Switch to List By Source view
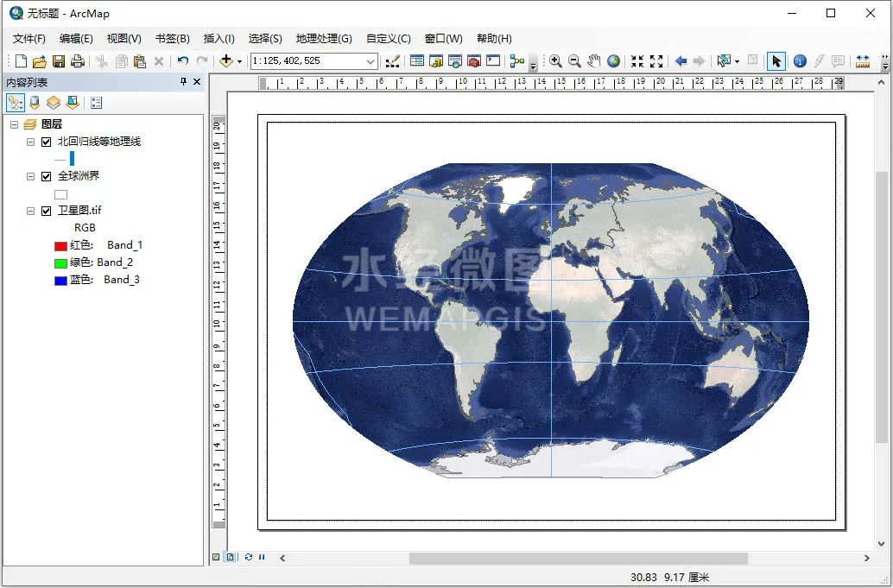893x588 pixels. [35, 102]
